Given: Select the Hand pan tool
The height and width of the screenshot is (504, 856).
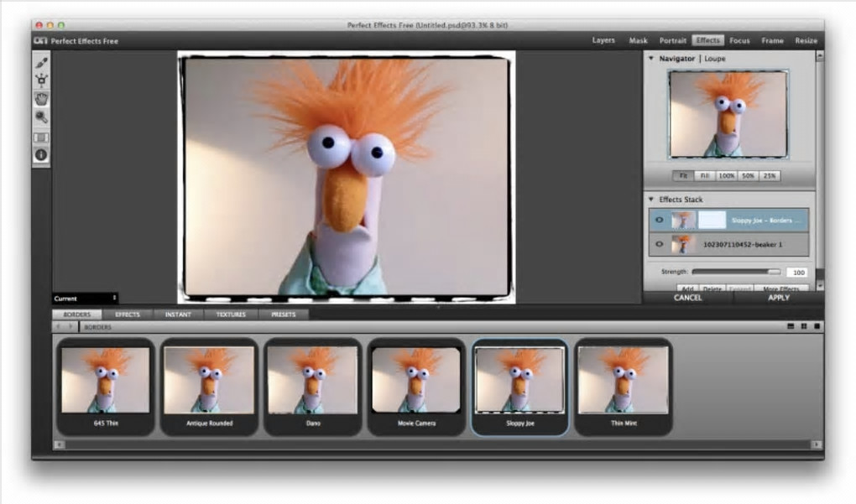Looking at the screenshot, I should point(41,99).
